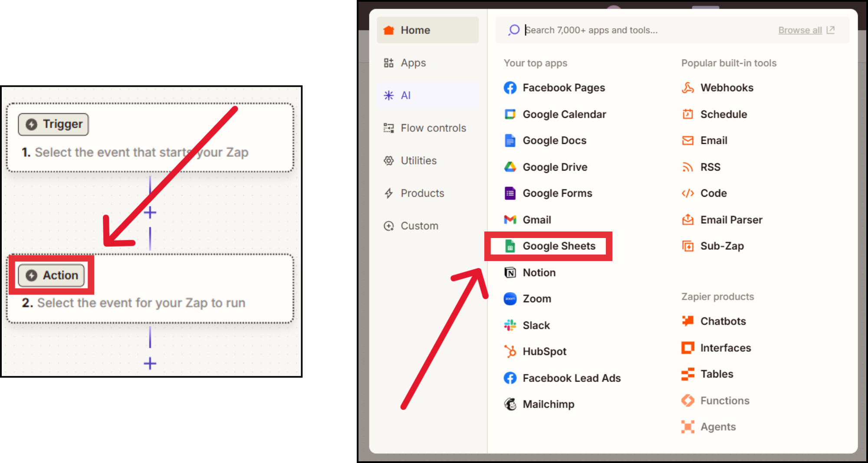Click the search magnifier icon
The width and height of the screenshot is (868, 463).
point(514,30)
